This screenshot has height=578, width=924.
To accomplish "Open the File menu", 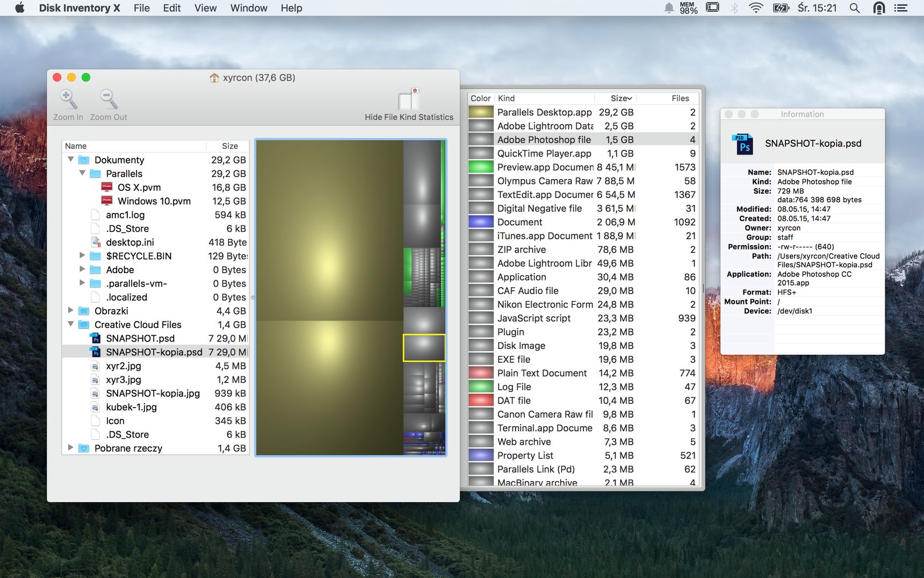I will 142,8.
